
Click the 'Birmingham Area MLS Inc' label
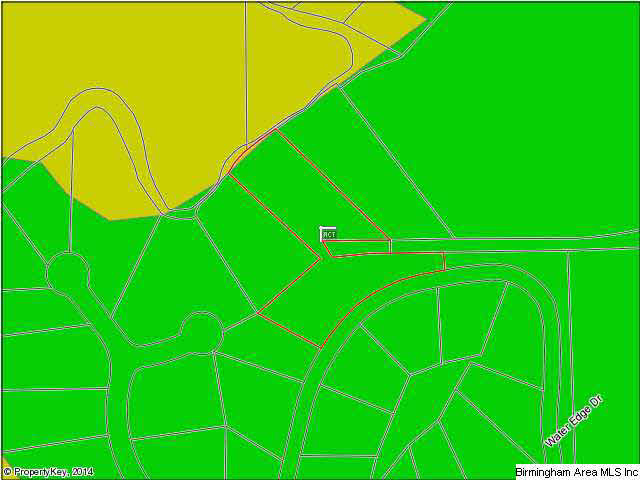click(577, 472)
